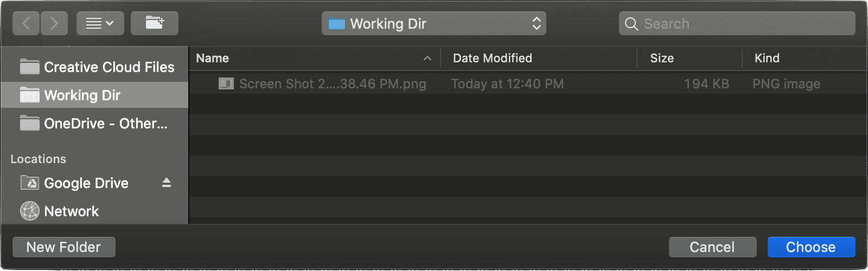Sort by the Size column header

pyautogui.click(x=662, y=58)
